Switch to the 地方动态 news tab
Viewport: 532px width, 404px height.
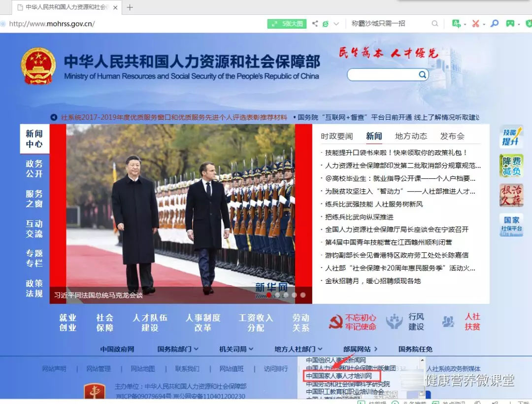tap(411, 136)
